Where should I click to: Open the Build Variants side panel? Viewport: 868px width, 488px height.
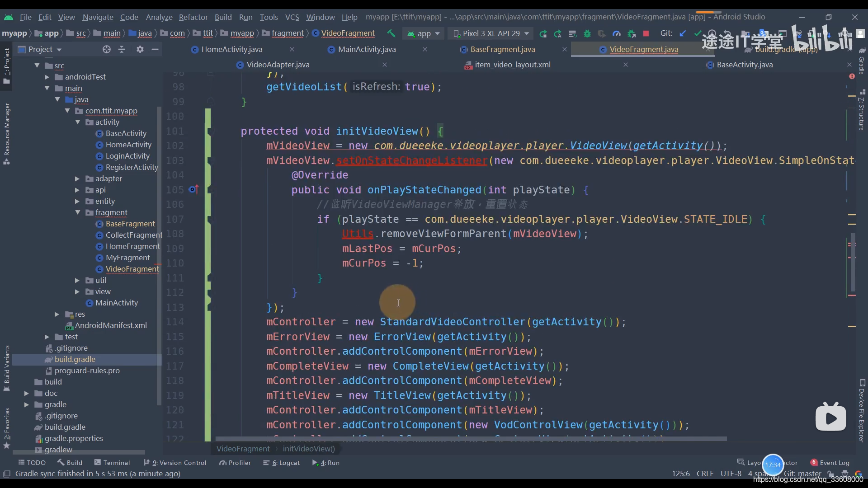(x=6, y=368)
